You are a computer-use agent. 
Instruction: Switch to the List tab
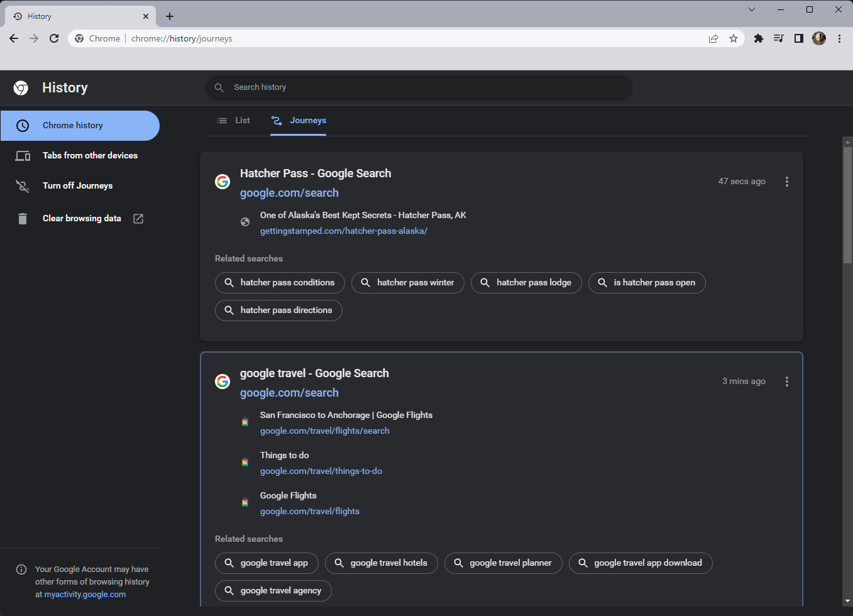tap(234, 120)
